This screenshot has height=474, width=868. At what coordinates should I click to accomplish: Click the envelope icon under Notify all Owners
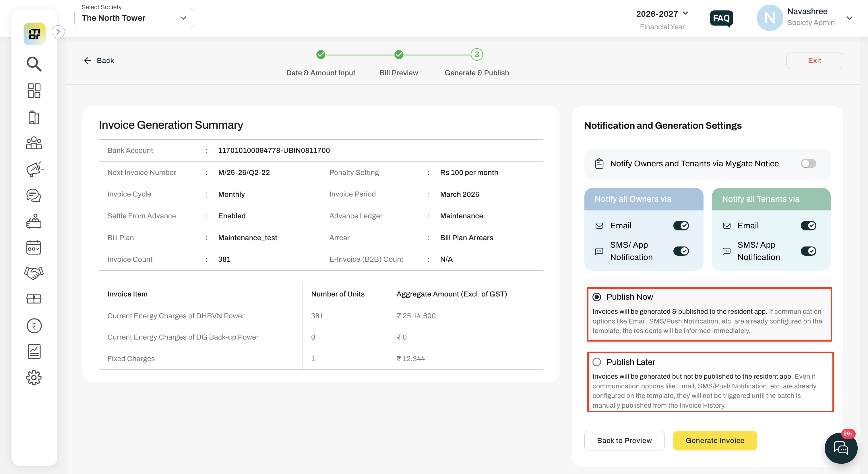(x=599, y=226)
